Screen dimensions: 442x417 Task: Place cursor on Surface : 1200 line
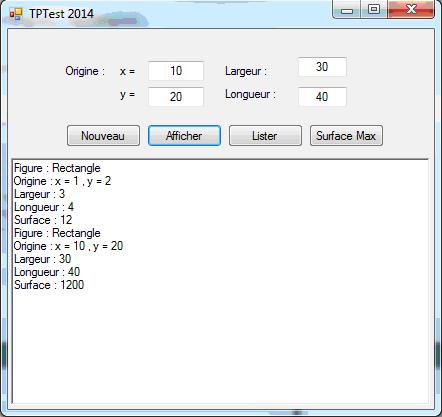(49, 285)
